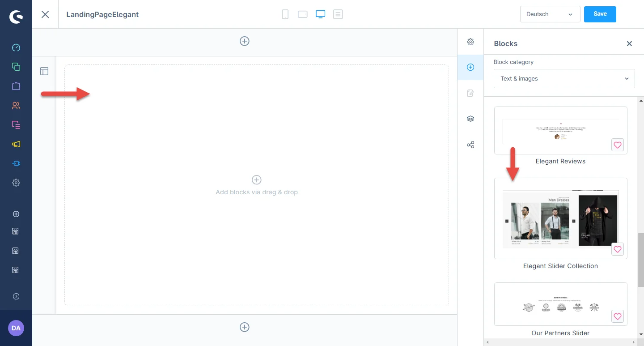The image size is (644, 346).
Task: Switch to mobile viewport preview
Action: 285,14
